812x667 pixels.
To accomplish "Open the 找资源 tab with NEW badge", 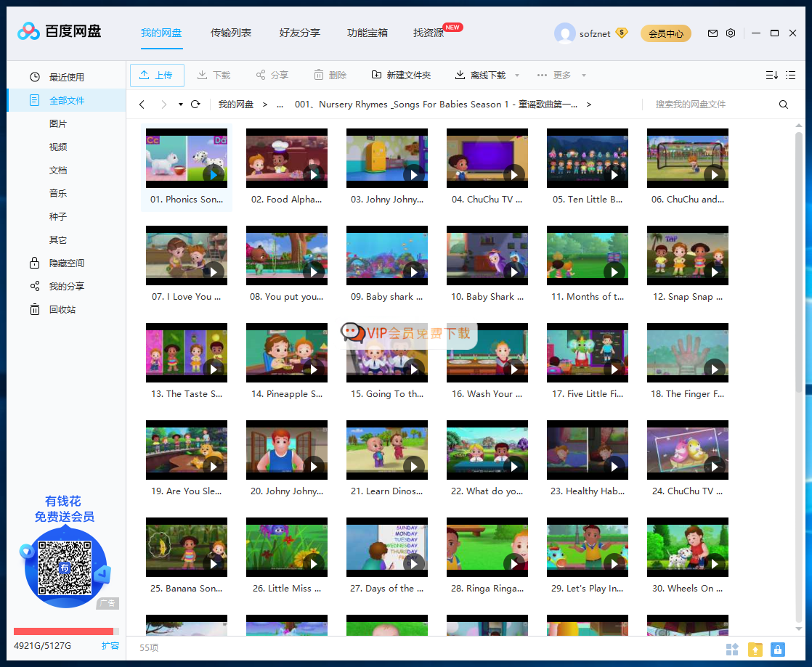I will 427,32.
